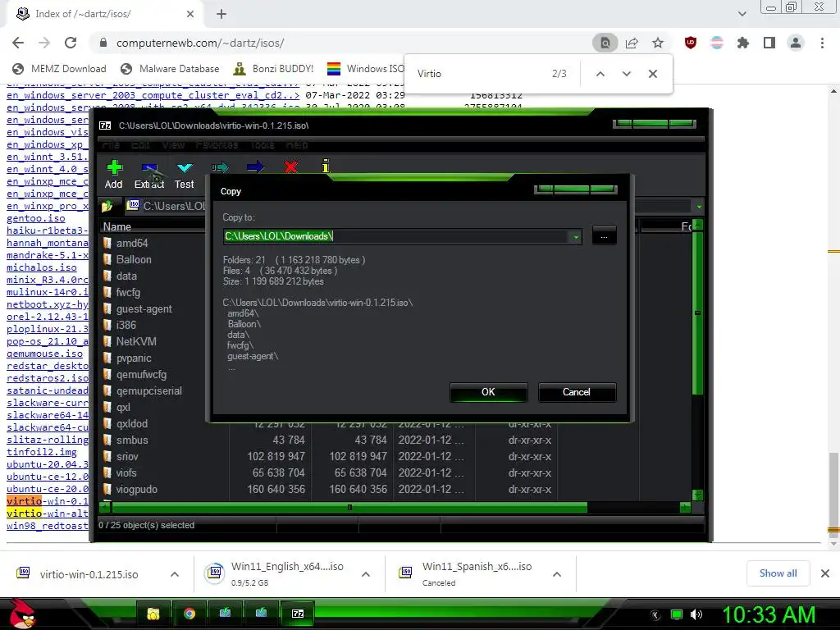Viewport: 840px width, 630px height.
Task: Open Win11_Spanish download options chevron
Action: pyautogui.click(x=557, y=574)
